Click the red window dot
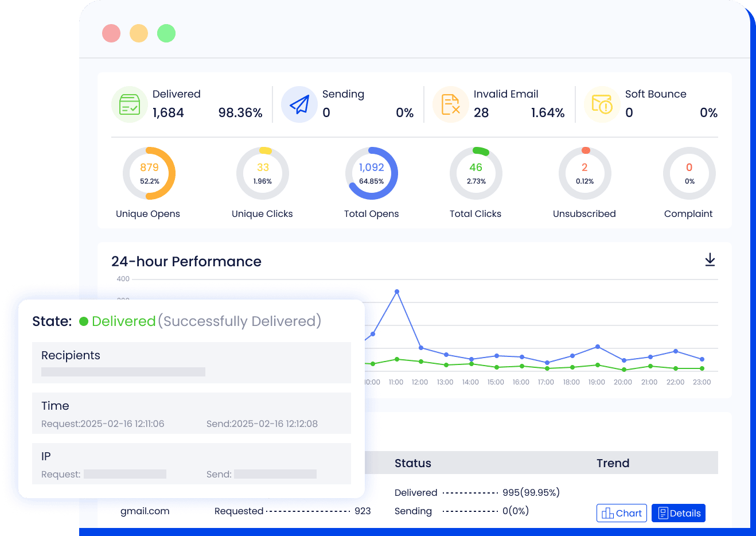 coord(111,33)
